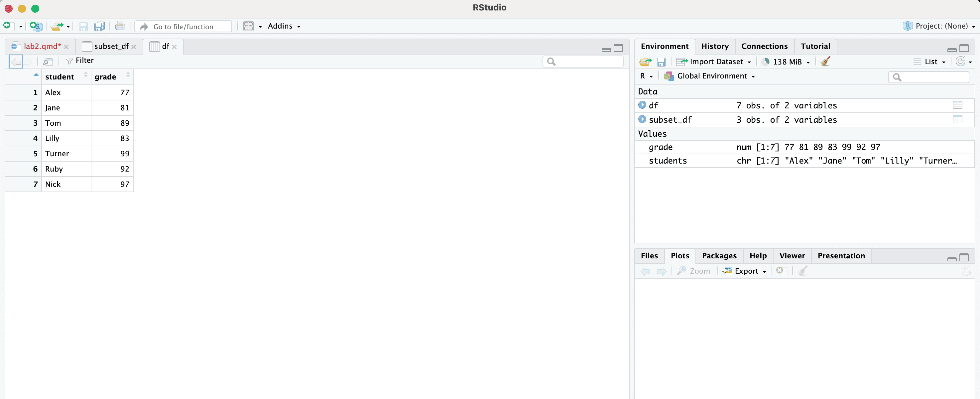This screenshot has height=399, width=980.
Task: Click the show in new window icon
Action: [x=48, y=61]
